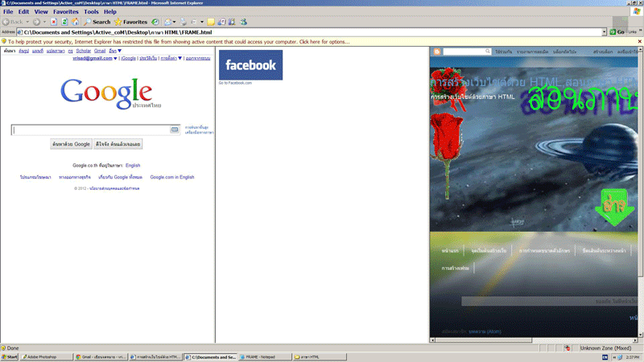Open the Mail dropdown arrow
This screenshot has height=362, width=644.
[174, 22]
